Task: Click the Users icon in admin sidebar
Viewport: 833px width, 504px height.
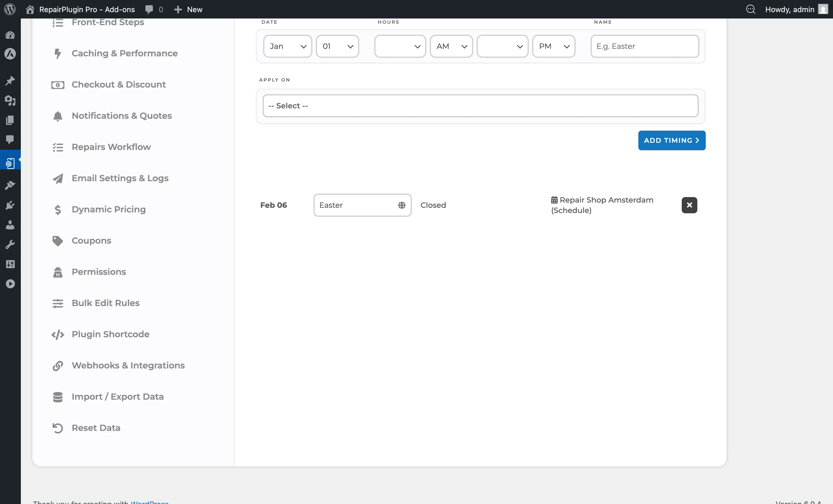Action: 10,225
